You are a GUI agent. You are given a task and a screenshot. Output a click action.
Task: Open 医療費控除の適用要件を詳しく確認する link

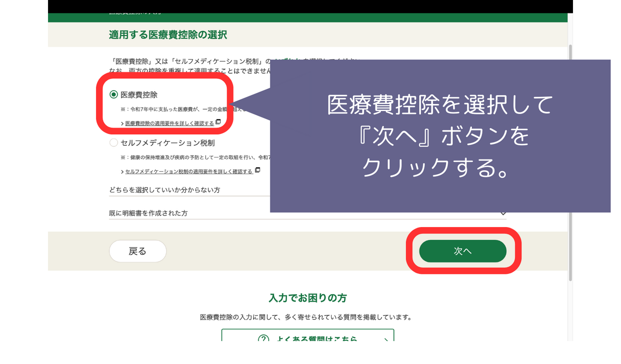pos(169,123)
